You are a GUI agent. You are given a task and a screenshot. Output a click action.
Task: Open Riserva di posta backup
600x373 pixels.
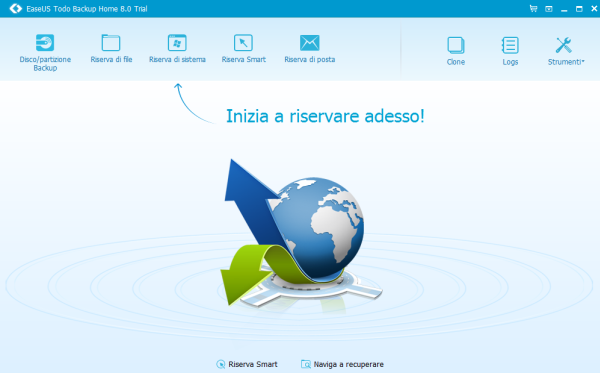tap(310, 49)
